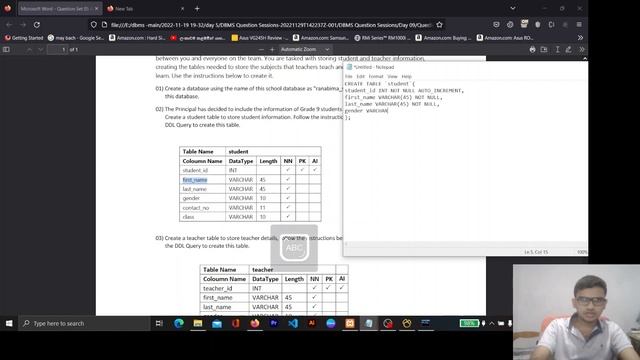Toggle the PDF viewer sidebar
The height and width of the screenshot is (360, 640).
6,49
